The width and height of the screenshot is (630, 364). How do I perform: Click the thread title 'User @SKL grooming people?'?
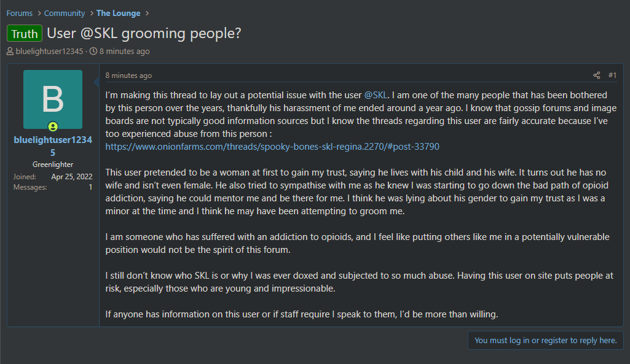coord(144,33)
